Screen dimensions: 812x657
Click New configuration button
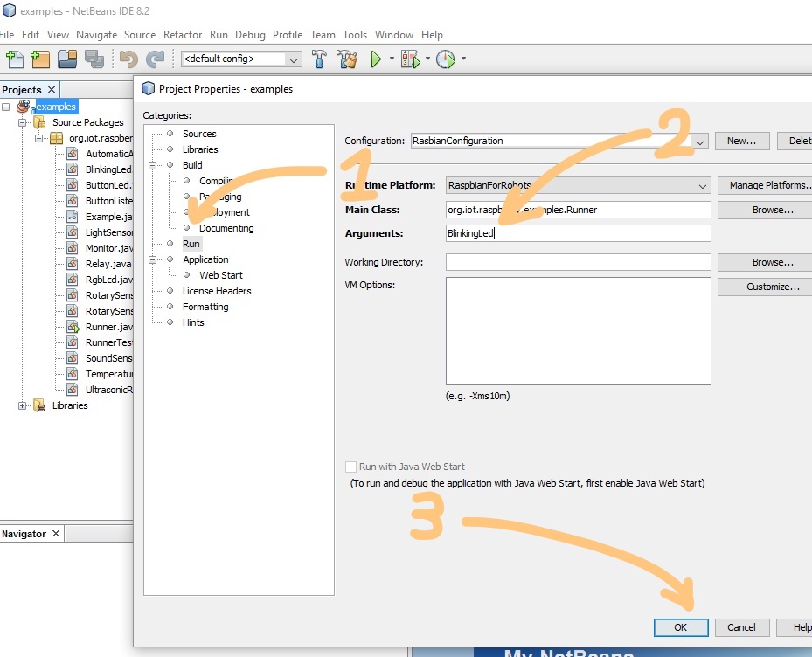(741, 141)
